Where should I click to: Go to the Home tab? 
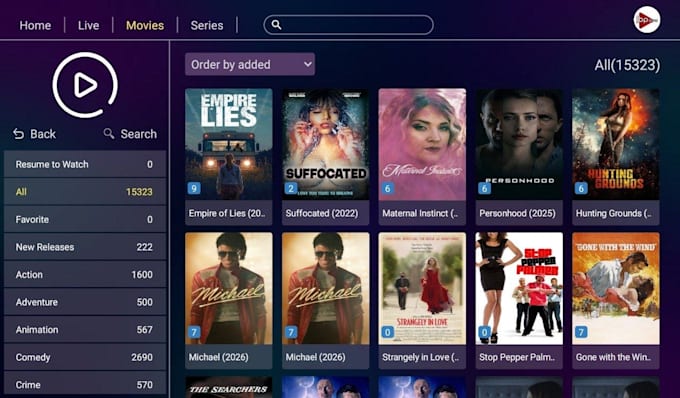35,26
